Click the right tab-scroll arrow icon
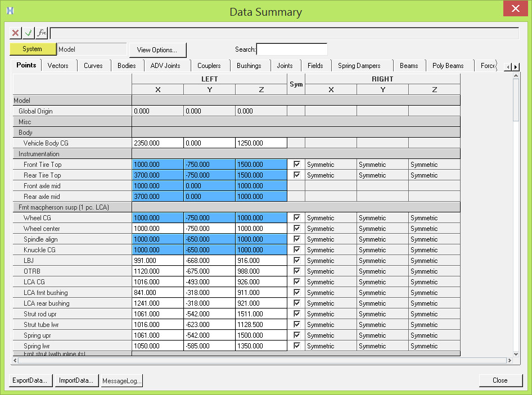The image size is (532, 395). [x=516, y=66]
